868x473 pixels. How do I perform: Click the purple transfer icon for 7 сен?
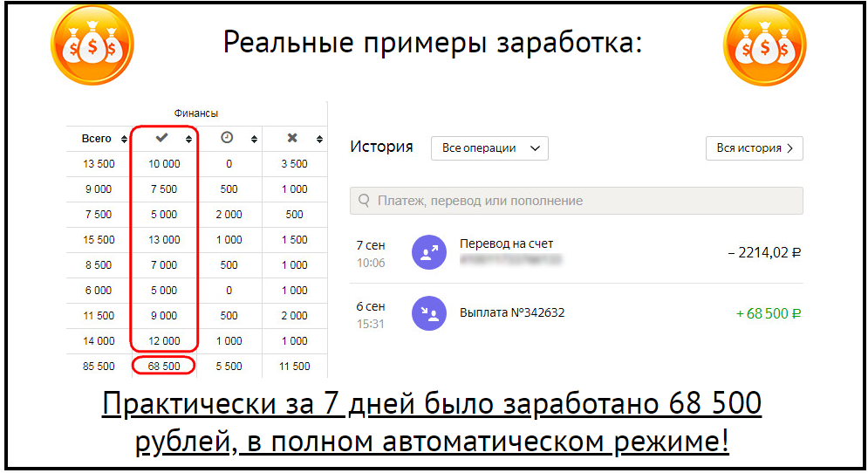(428, 252)
